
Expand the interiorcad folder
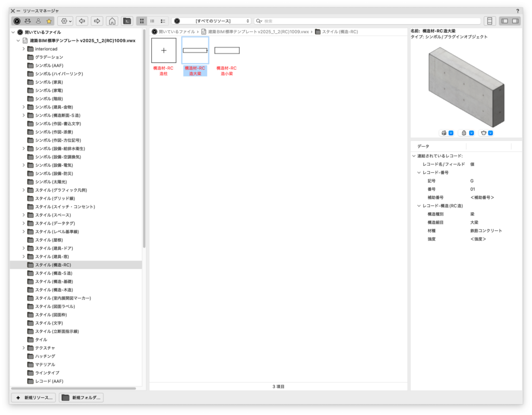coord(24,49)
